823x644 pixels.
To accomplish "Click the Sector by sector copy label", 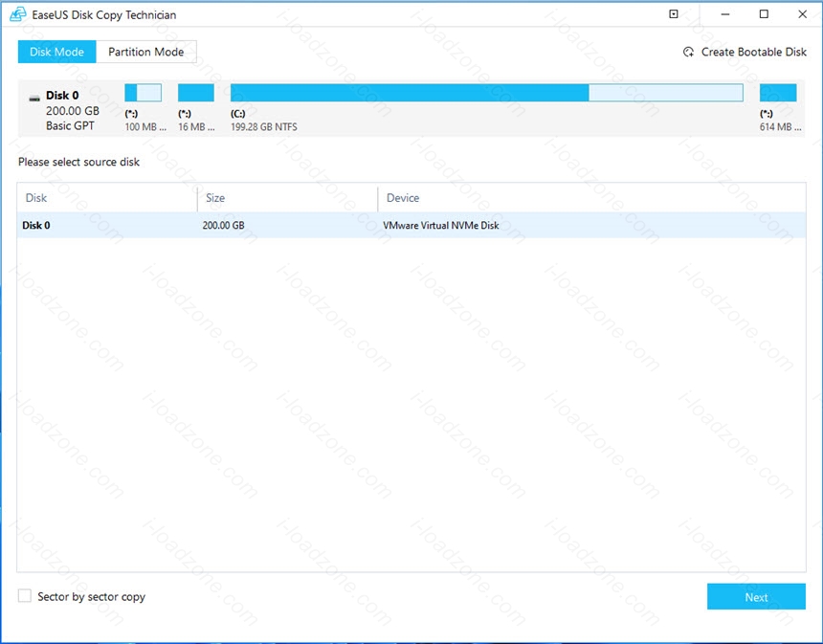I will pos(91,597).
